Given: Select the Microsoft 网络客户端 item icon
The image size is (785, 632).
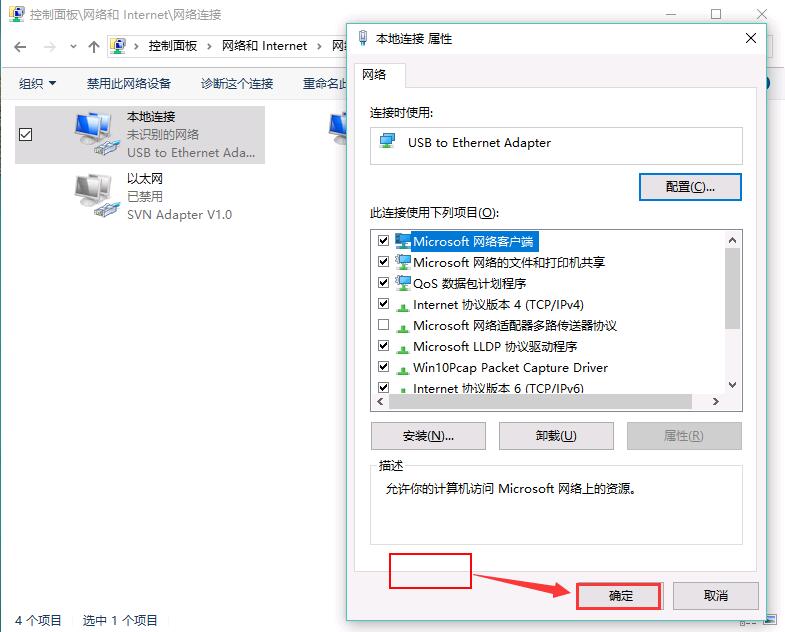Looking at the screenshot, I should pyautogui.click(x=403, y=241).
